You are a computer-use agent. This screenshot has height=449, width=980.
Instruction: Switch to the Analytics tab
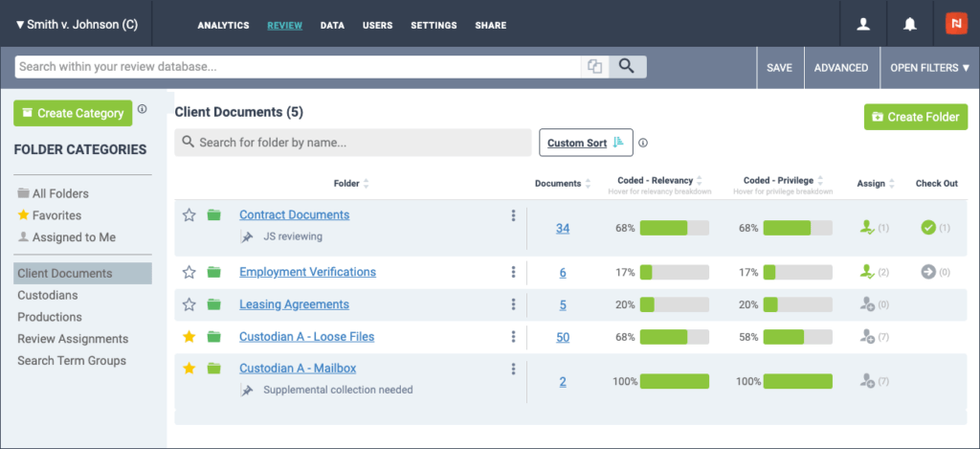click(223, 25)
